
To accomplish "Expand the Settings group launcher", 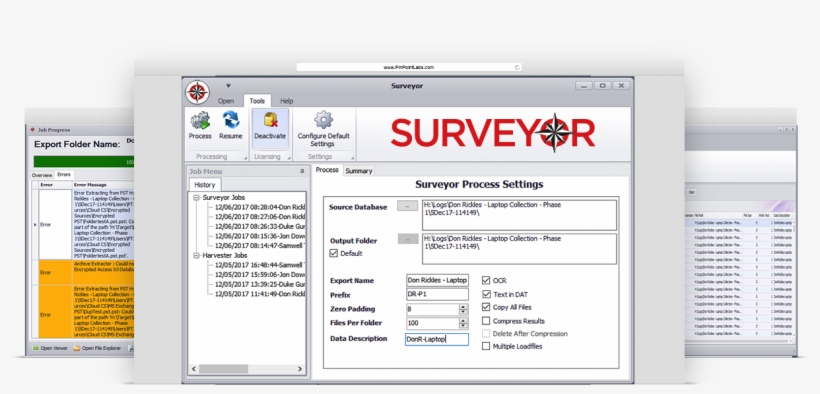I will tap(352, 157).
